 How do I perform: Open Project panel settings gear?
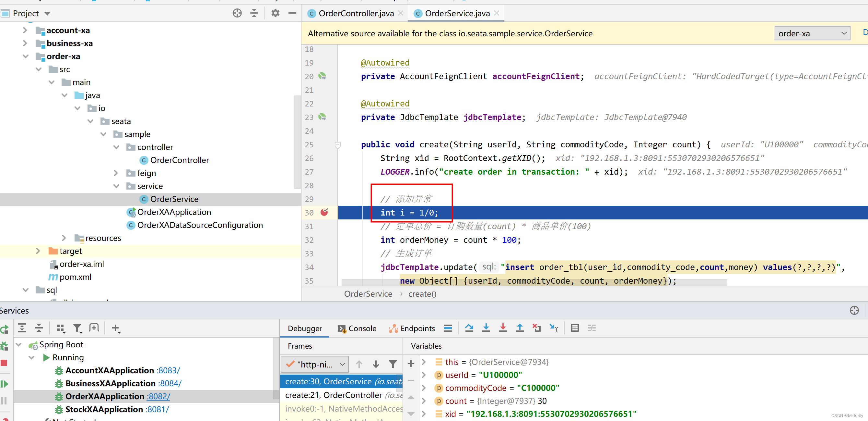[275, 13]
